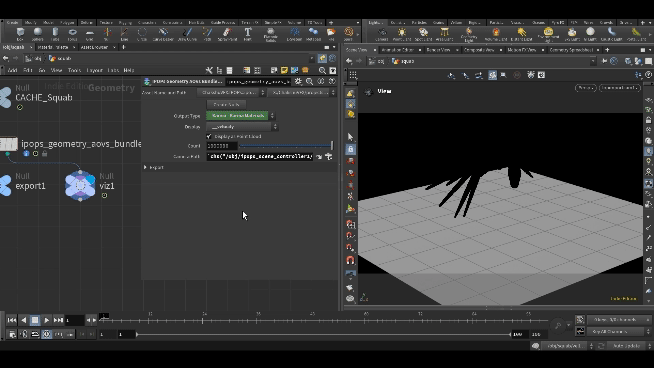Viewport: 654px width, 368px height.
Task: Play the timeline in reverse
Action: pos(23,320)
